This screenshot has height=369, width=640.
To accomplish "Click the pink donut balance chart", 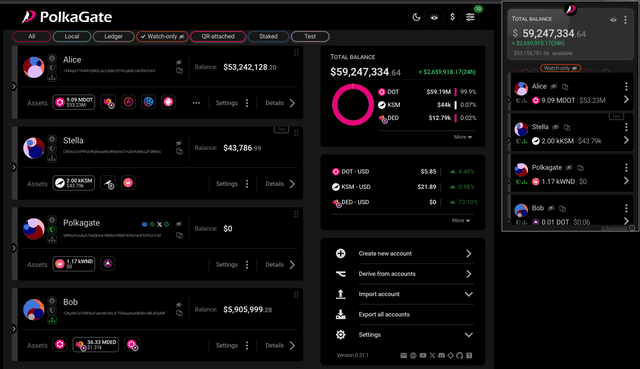I will coord(353,105).
